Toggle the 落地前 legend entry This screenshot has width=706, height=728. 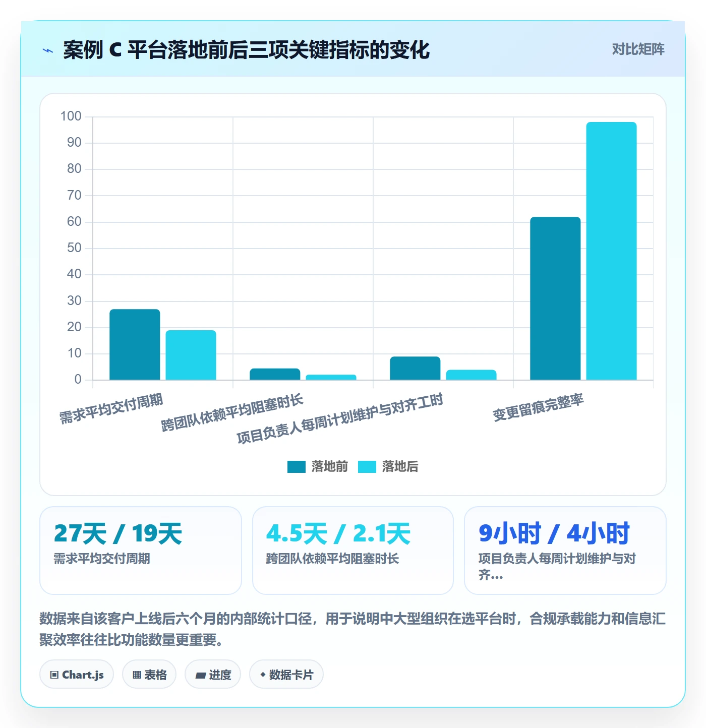[x=318, y=466]
